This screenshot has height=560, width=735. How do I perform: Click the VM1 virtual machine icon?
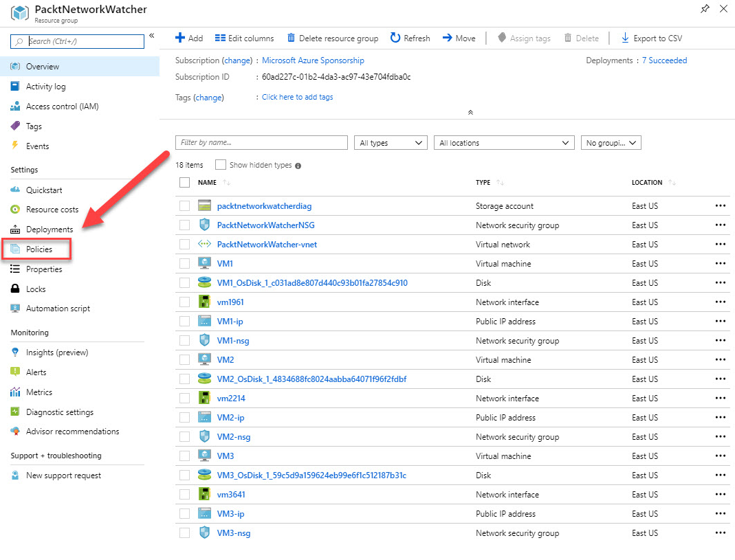click(x=204, y=263)
